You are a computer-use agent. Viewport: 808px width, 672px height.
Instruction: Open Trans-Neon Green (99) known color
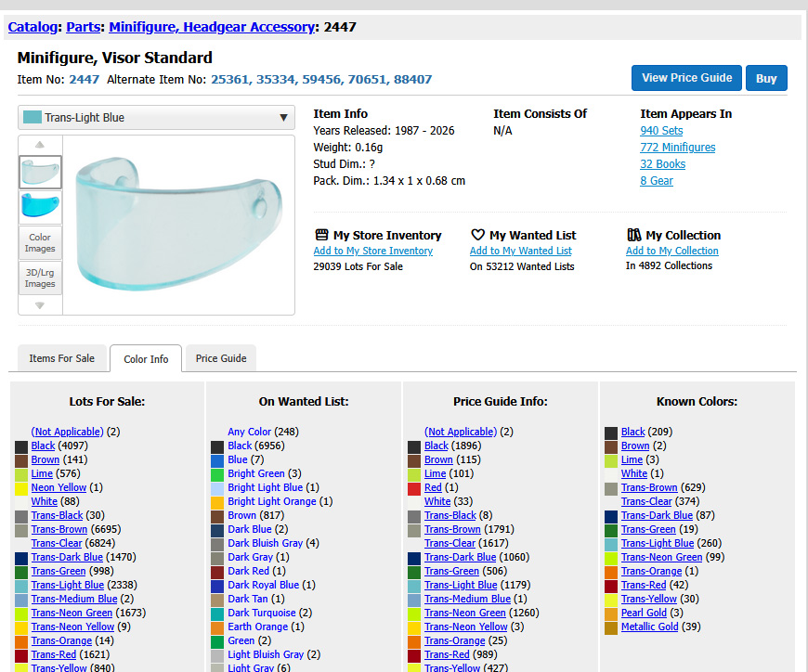661,557
